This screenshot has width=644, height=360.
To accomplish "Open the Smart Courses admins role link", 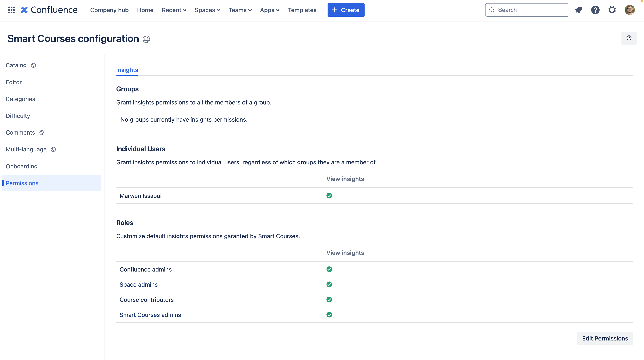I will pyautogui.click(x=150, y=315).
